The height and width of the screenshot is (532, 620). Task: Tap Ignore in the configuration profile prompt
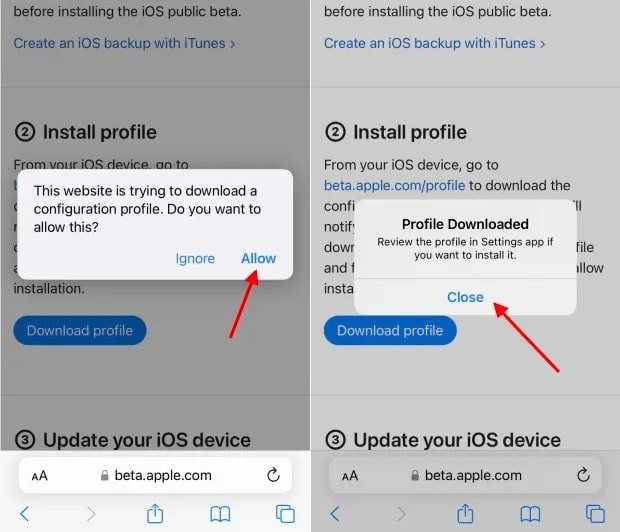tap(195, 259)
